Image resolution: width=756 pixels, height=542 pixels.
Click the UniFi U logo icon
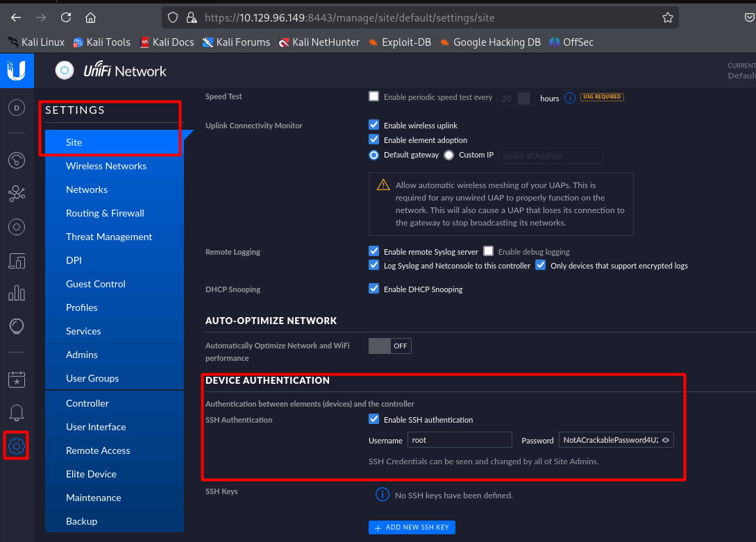tap(17, 71)
